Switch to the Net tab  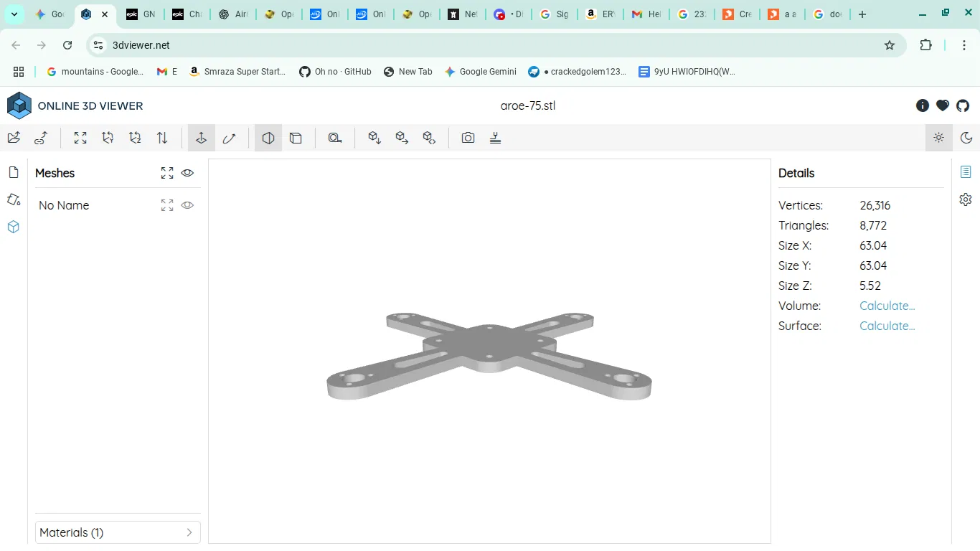(x=463, y=14)
